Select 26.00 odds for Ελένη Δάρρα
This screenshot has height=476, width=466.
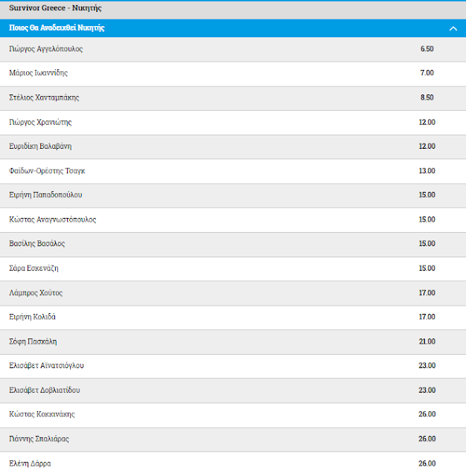(x=427, y=463)
